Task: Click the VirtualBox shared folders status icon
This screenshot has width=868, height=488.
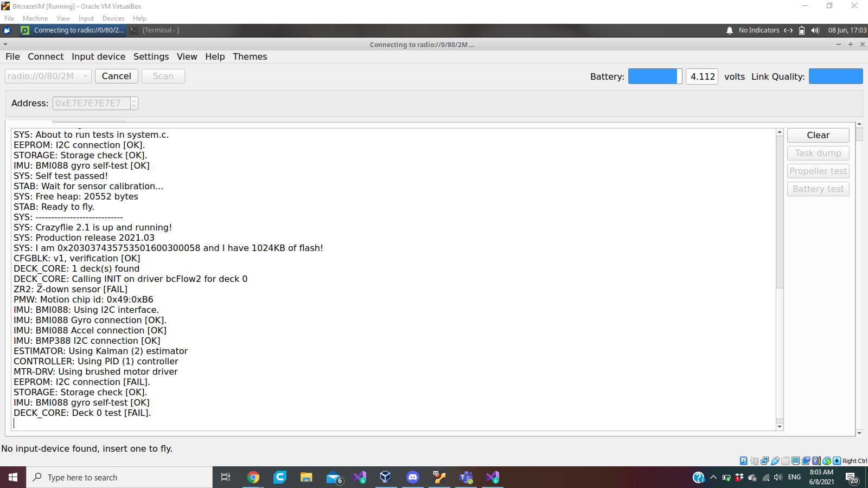Action: click(x=786, y=461)
